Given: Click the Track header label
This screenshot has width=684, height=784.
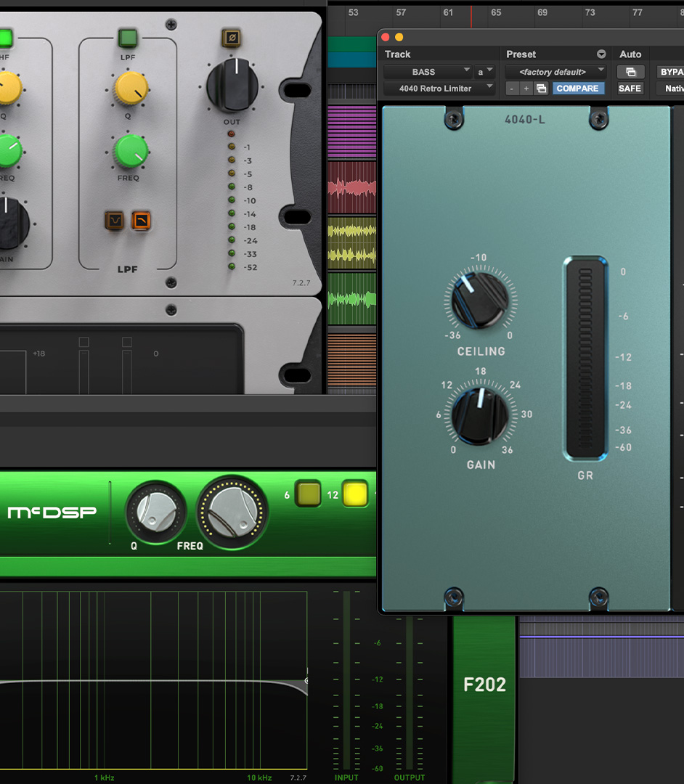Looking at the screenshot, I should tap(397, 54).
